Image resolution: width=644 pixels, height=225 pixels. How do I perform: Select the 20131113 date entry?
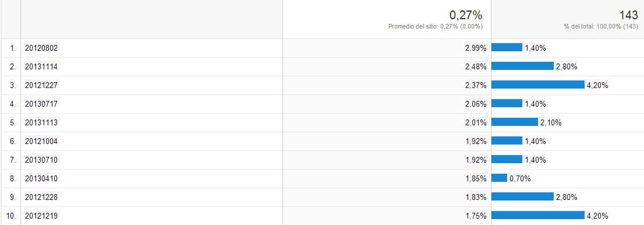[41, 122]
